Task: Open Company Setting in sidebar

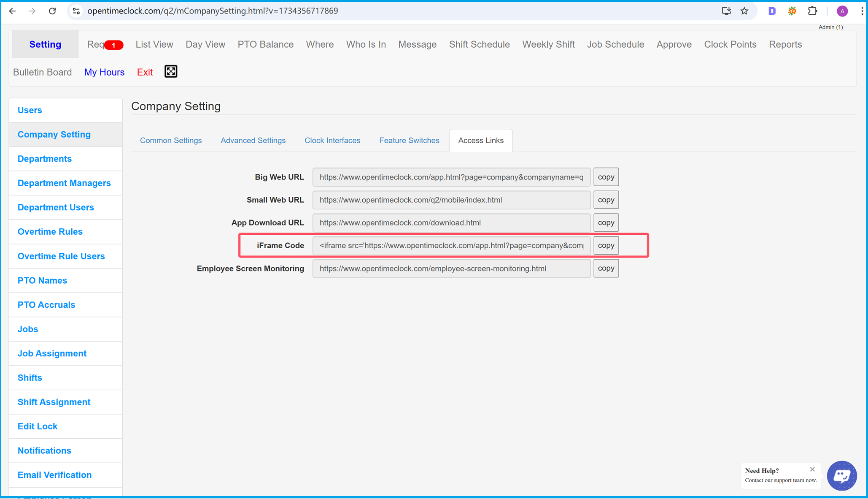Action: click(x=66, y=135)
